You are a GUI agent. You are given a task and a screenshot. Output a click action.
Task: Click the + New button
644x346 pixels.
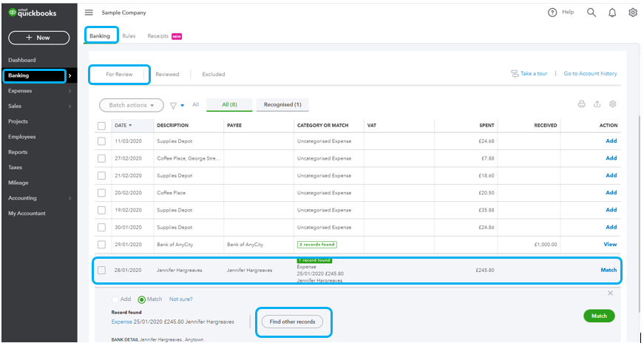pos(39,38)
